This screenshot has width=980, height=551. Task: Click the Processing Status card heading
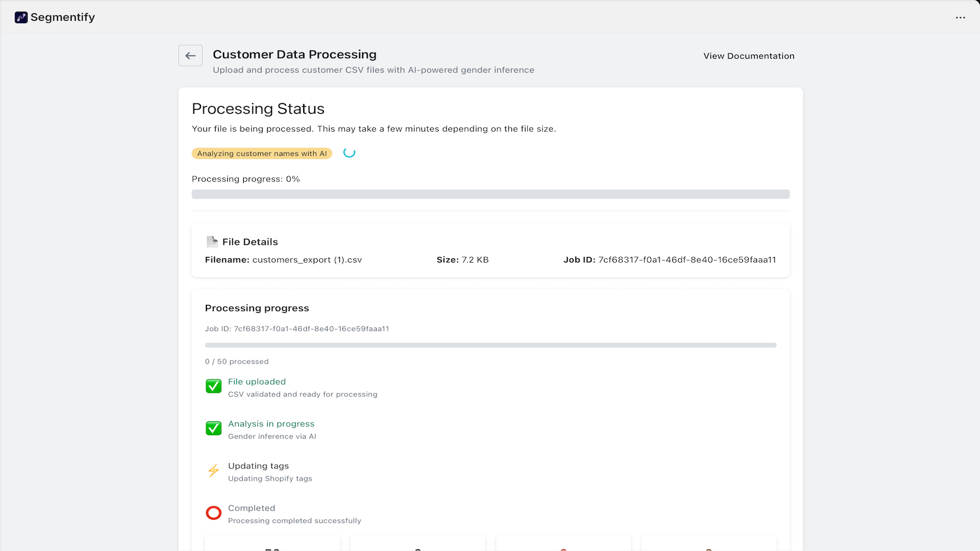(258, 108)
